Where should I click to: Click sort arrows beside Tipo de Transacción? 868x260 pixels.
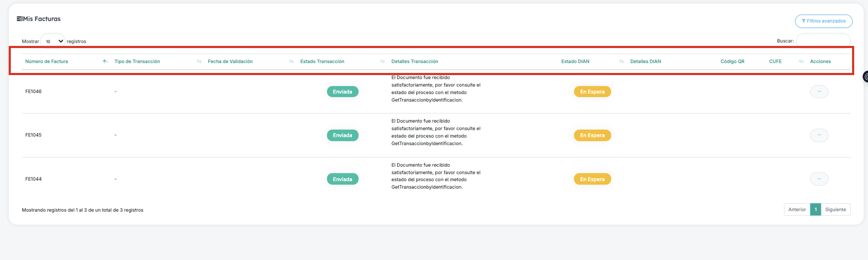199,61
